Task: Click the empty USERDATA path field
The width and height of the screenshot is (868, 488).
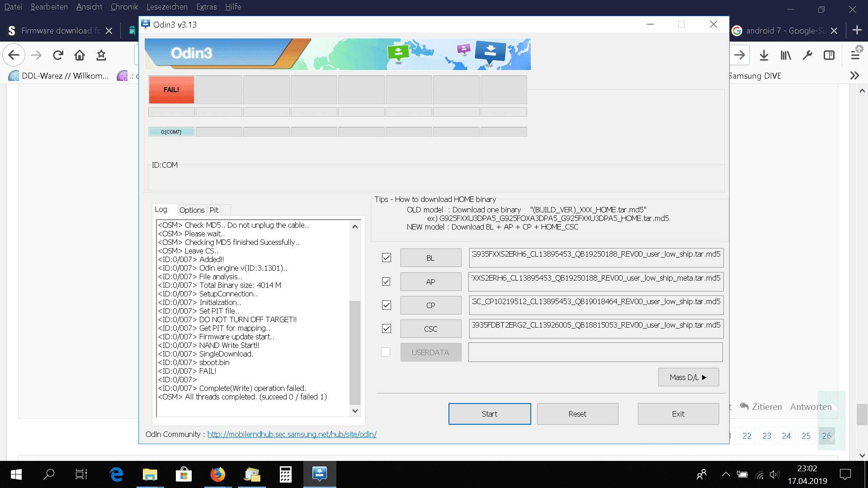Action: pyautogui.click(x=595, y=352)
